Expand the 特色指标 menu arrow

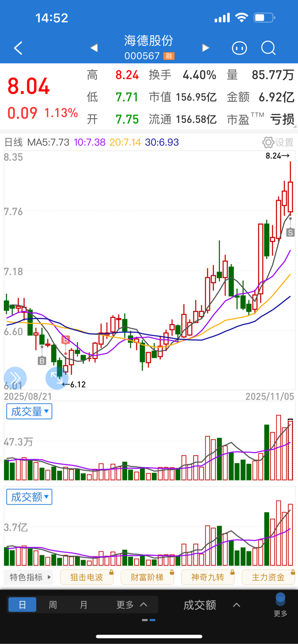point(49,577)
